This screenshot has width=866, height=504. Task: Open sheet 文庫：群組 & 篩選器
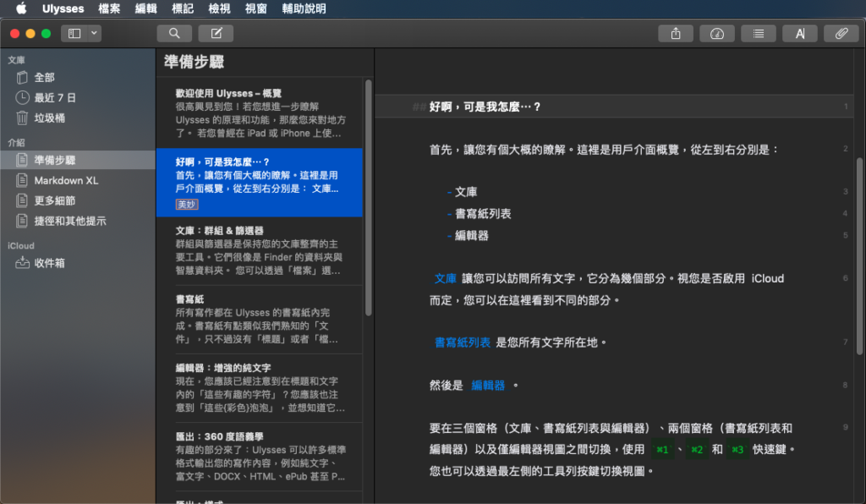pyautogui.click(x=260, y=250)
